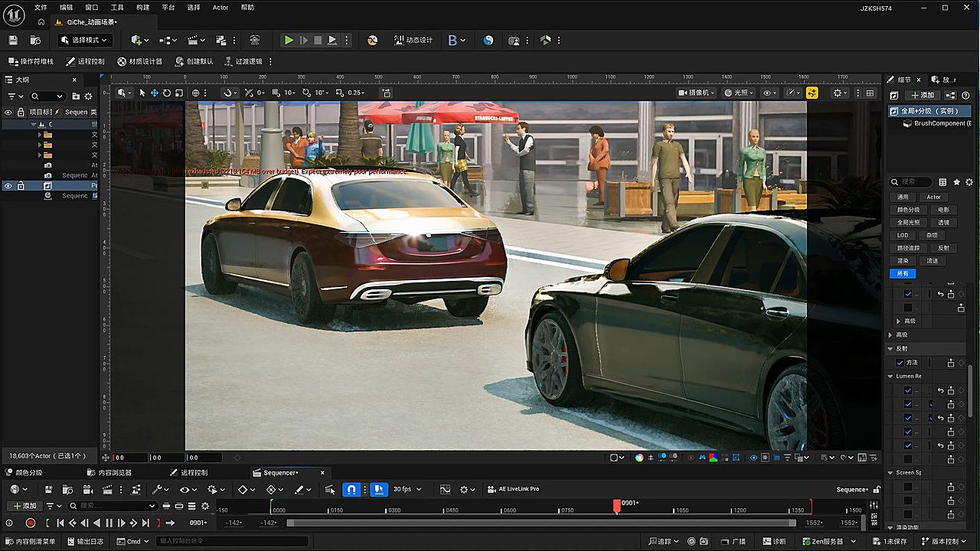Click Sequencer record button
The width and height of the screenshot is (980, 551).
(x=31, y=523)
